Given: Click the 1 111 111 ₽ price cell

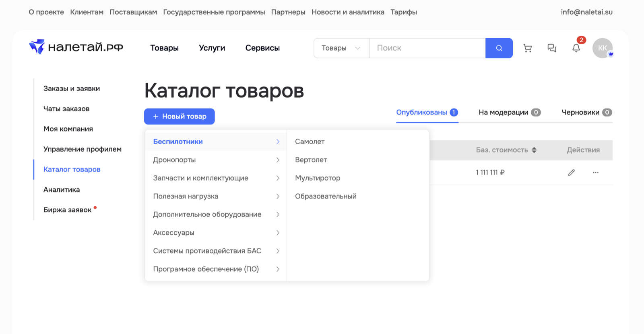Looking at the screenshot, I should tap(490, 172).
